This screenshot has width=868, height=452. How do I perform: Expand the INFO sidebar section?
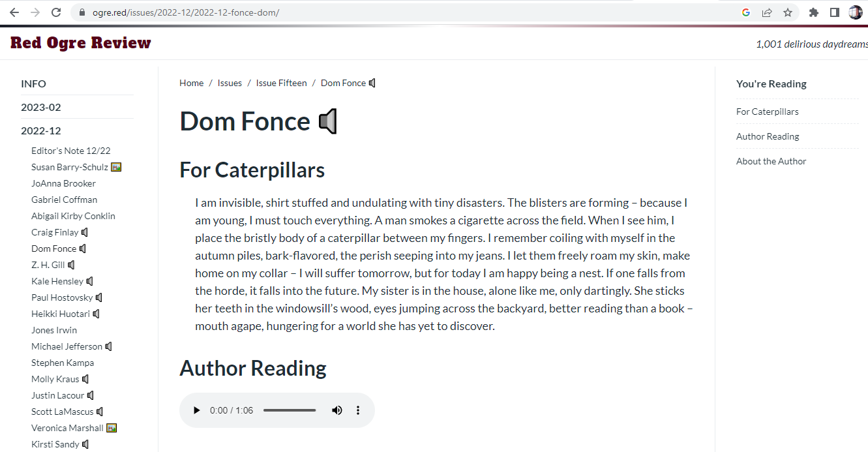point(34,83)
